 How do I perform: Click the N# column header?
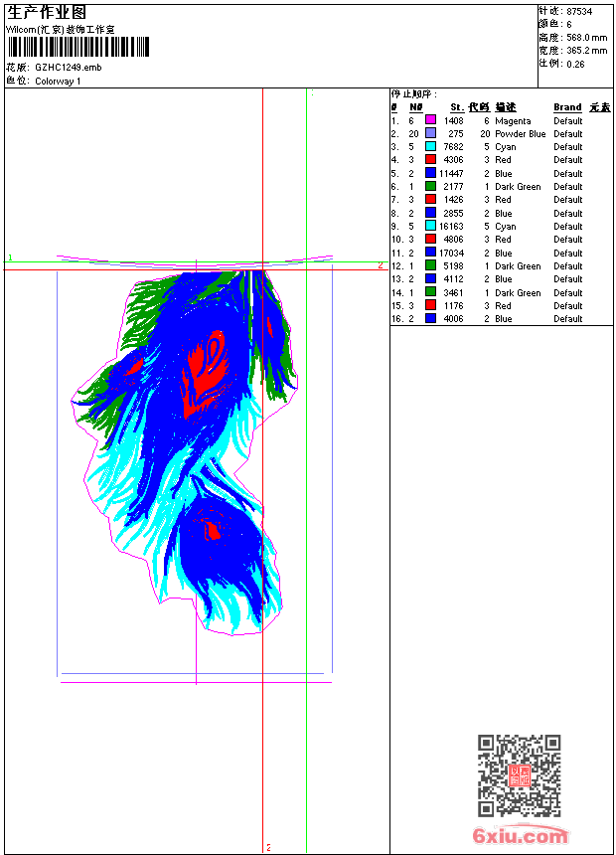point(416,107)
